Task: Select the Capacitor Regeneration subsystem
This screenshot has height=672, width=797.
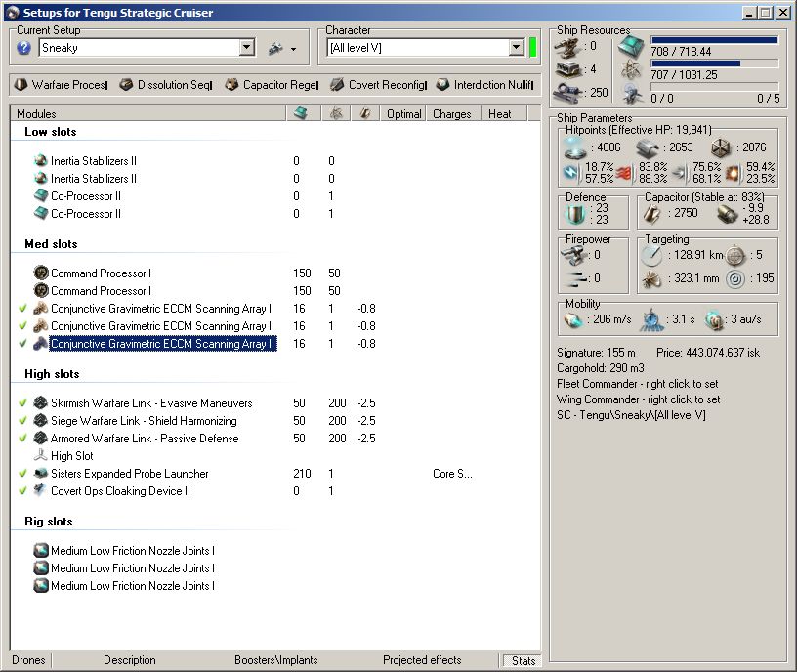Action: point(272,85)
